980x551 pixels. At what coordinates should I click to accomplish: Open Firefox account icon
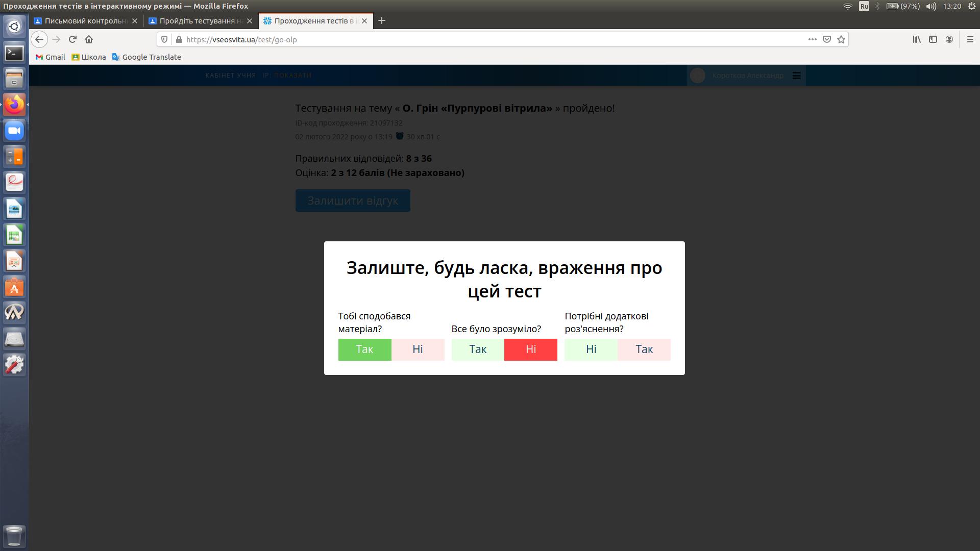[x=949, y=39]
